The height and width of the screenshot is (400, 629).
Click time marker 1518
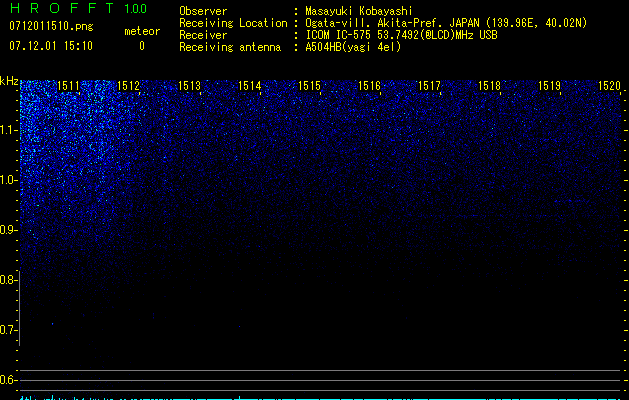tap(489, 86)
